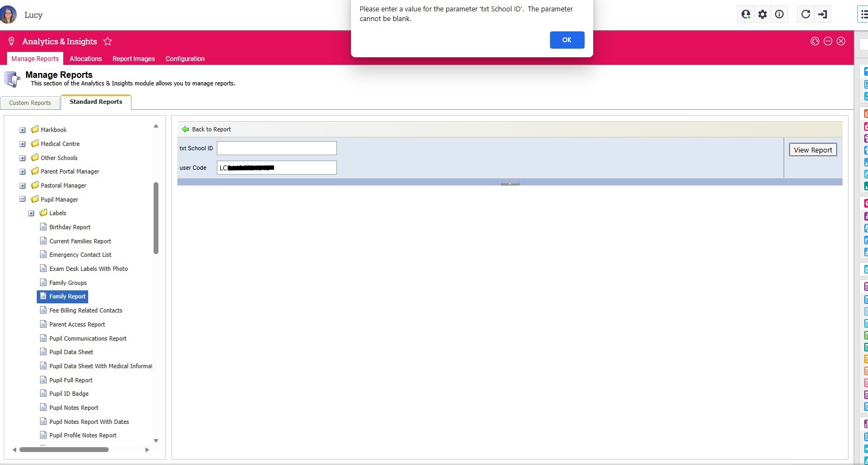Click the information circle icon
Viewport: 868px width, 465px height.
click(779, 15)
